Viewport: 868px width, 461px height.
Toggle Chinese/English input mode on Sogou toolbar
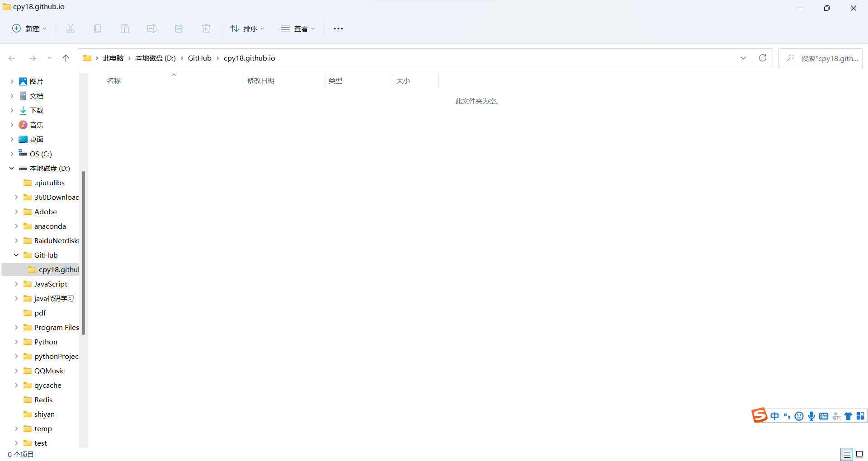[775, 416]
